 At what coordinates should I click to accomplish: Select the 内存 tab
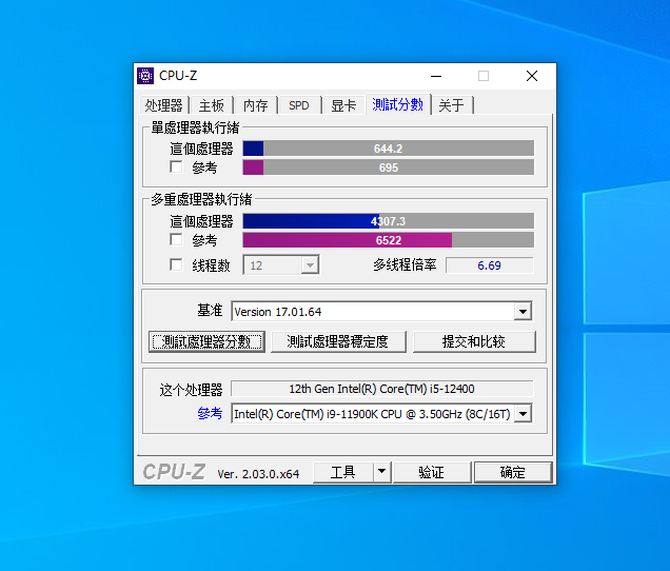click(x=255, y=106)
